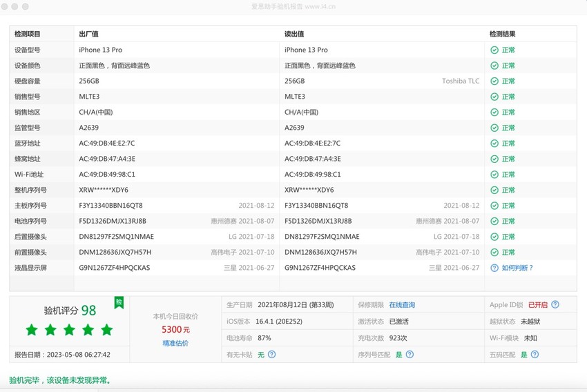Click the green check icon for 主板序列号
This screenshot has width=587, height=392.
point(494,206)
